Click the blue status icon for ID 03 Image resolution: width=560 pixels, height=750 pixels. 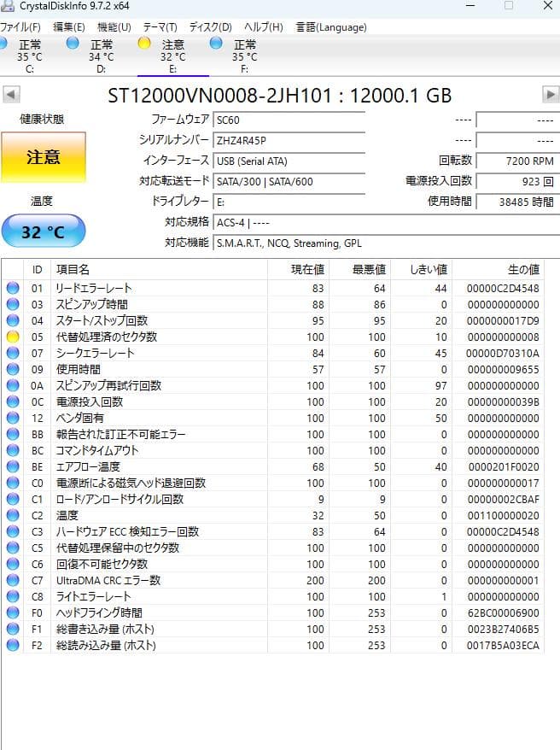(x=13, y=304)
